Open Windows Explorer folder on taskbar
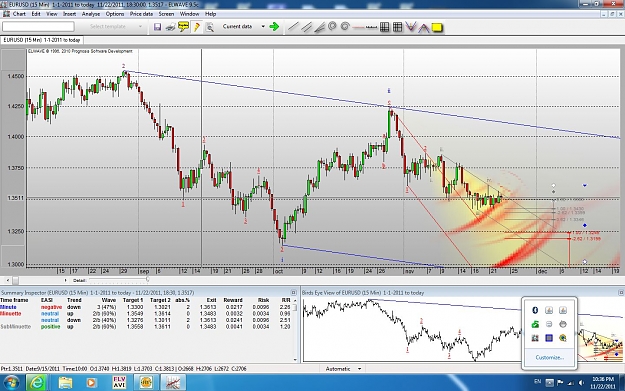625x391 pixels. (x=65, y=383)
